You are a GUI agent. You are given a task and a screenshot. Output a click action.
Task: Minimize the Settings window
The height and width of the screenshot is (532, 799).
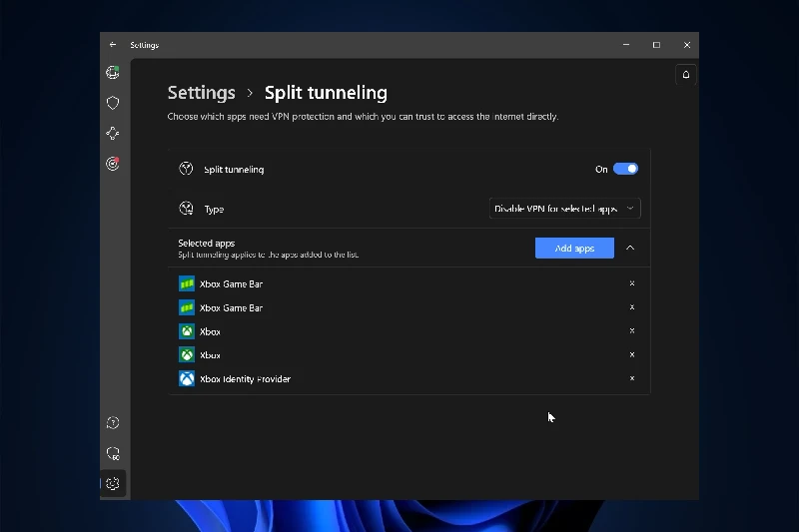[x=626, y=45]
